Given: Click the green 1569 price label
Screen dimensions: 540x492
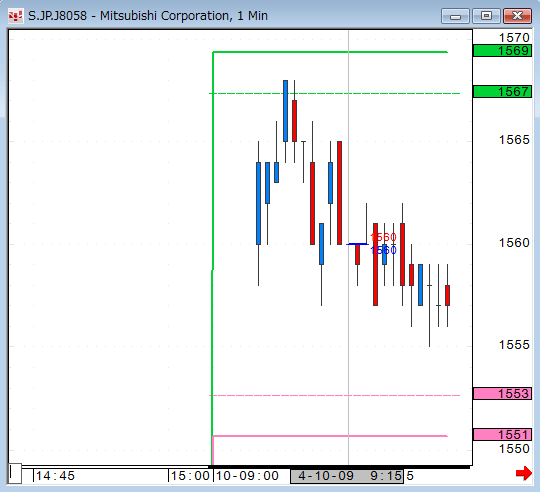Looking at the screenshot, I should [x=502, y=51].
